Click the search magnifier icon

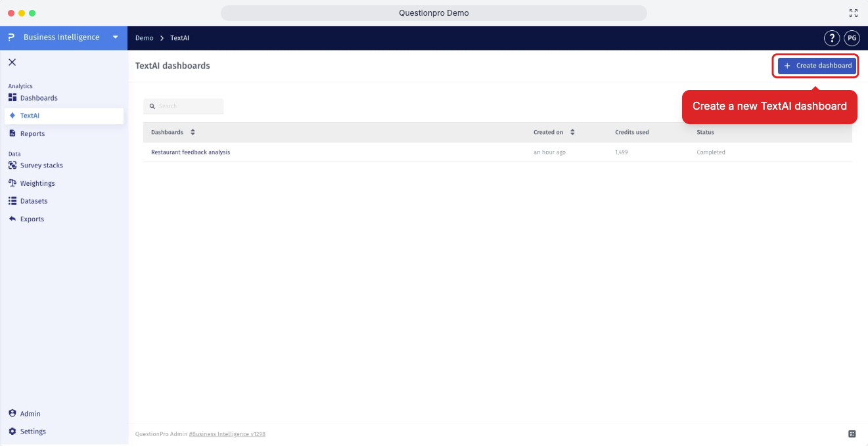point(152,106)
